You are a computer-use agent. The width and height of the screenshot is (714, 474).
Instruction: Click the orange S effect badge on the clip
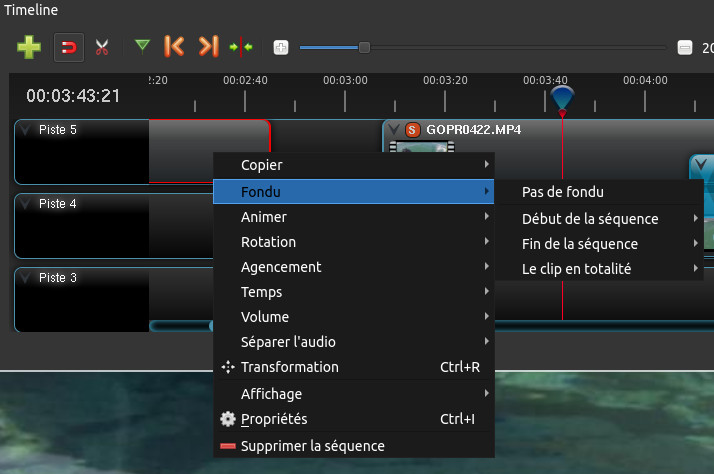click(412, 130)
